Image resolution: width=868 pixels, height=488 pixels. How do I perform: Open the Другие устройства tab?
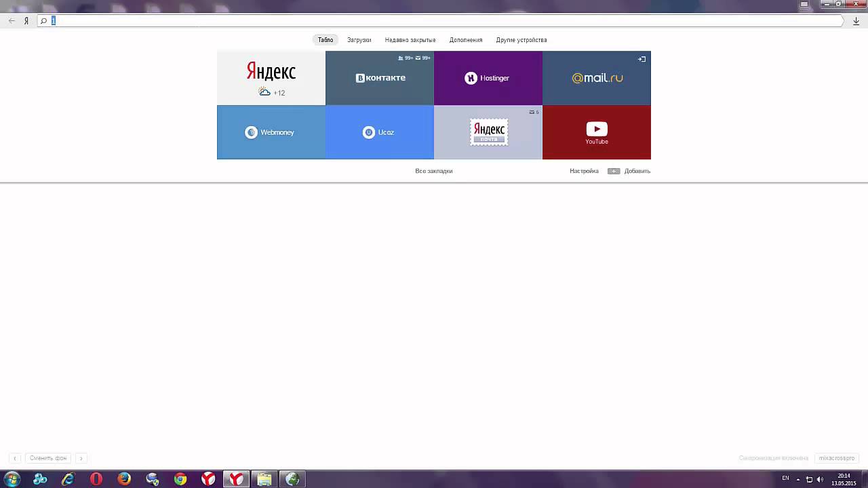pyautogui.click(x=521, y=40)
